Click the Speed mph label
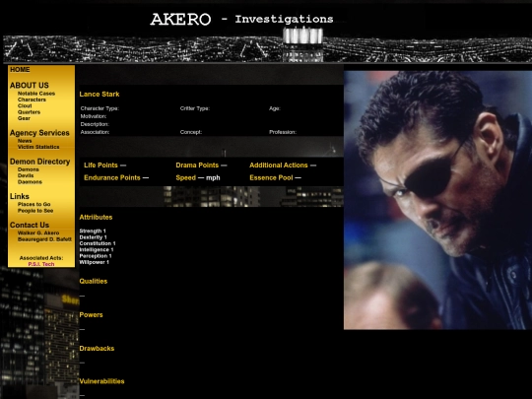This screenshot has width=532, height=399. pos(198,177)
